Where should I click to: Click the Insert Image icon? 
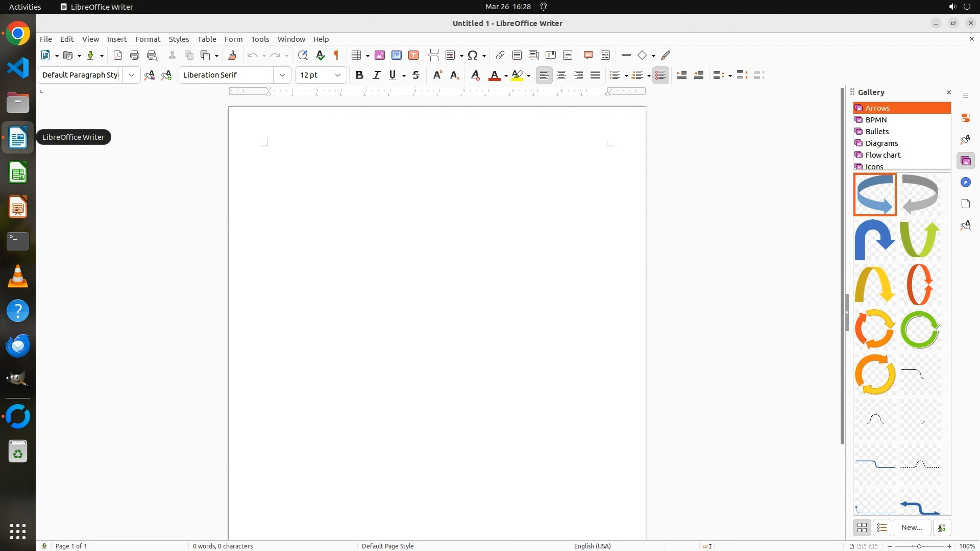pos(380,55)
